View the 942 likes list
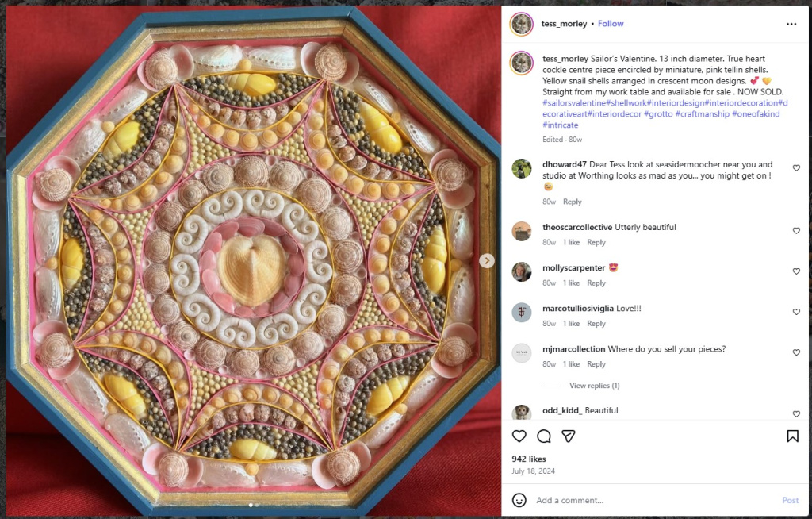Viewport: 812px width, 519px height. tap(529, 459)
